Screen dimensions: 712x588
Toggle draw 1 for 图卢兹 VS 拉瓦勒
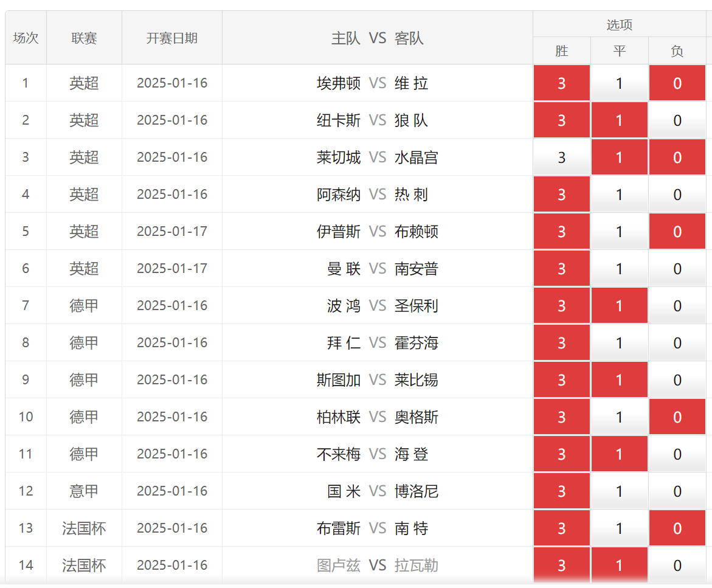(x=620, y=566)
